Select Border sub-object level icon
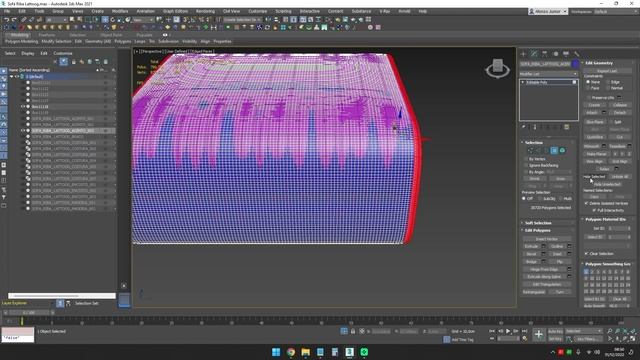The width and height of the screenshot is (640, 360). [546, 151]
